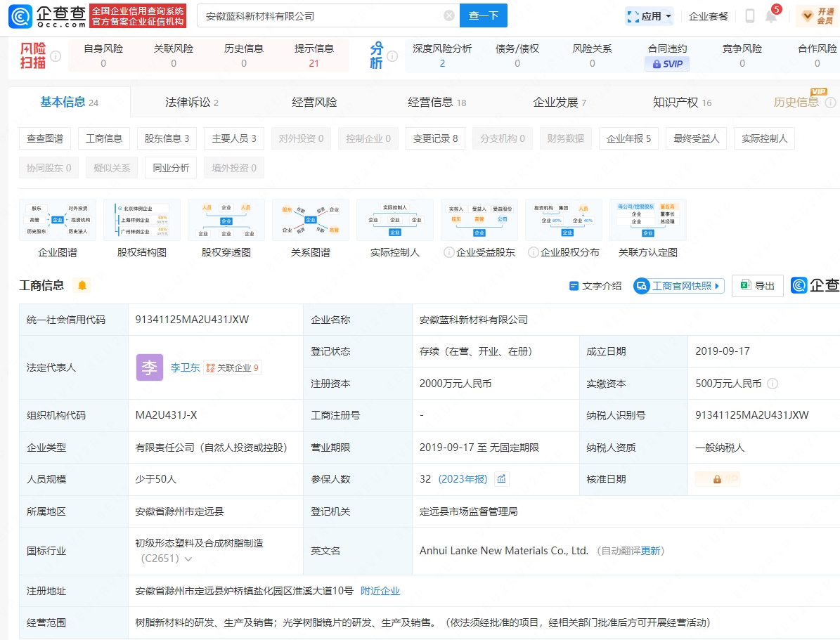
Task: Click the info icon beside 历史信息 tab
Action: click(x=830, y=103)
